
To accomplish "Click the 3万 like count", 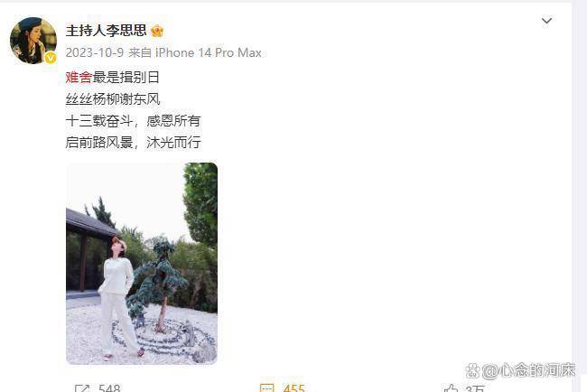I will [x=475, y=388].
